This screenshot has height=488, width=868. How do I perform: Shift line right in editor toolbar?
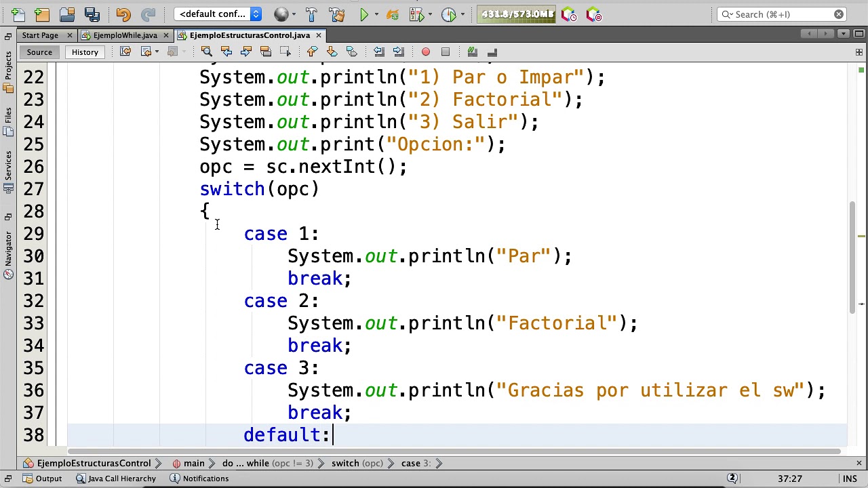coord(398,52)
